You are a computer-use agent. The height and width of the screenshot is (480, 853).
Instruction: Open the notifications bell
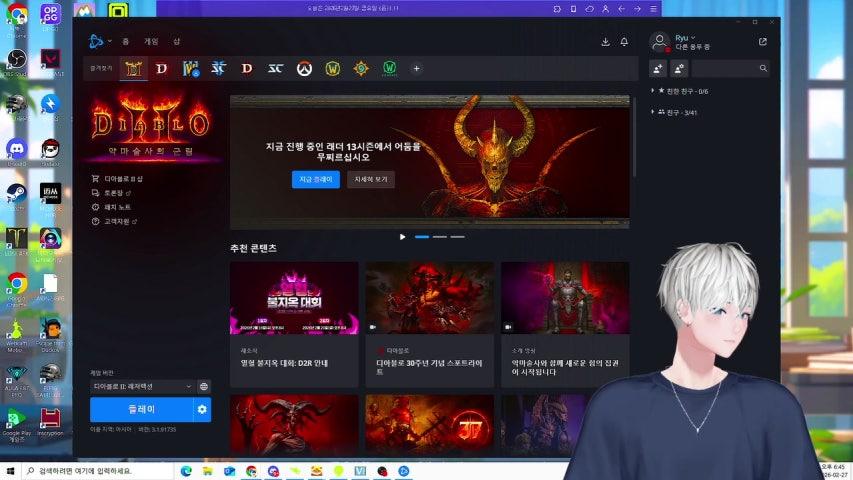[x=624, y=42]
